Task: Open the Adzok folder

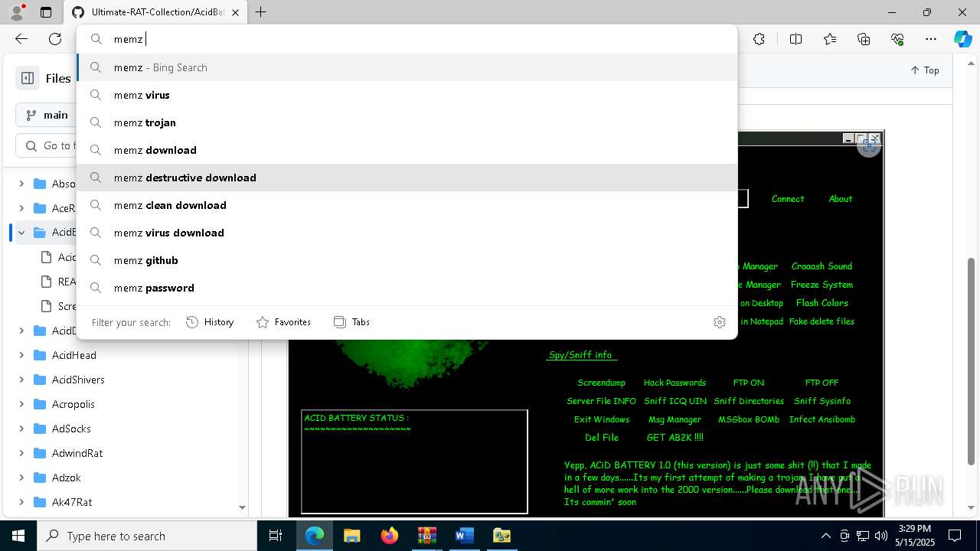Action: (x=66, y=478)
